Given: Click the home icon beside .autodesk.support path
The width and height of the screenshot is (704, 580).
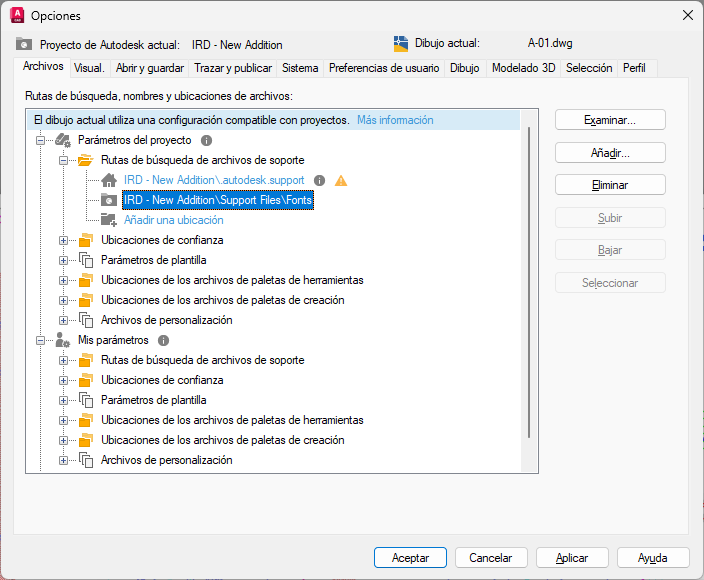Looking at the screenshot, I should pyautogui.click(x=109, y=180).
